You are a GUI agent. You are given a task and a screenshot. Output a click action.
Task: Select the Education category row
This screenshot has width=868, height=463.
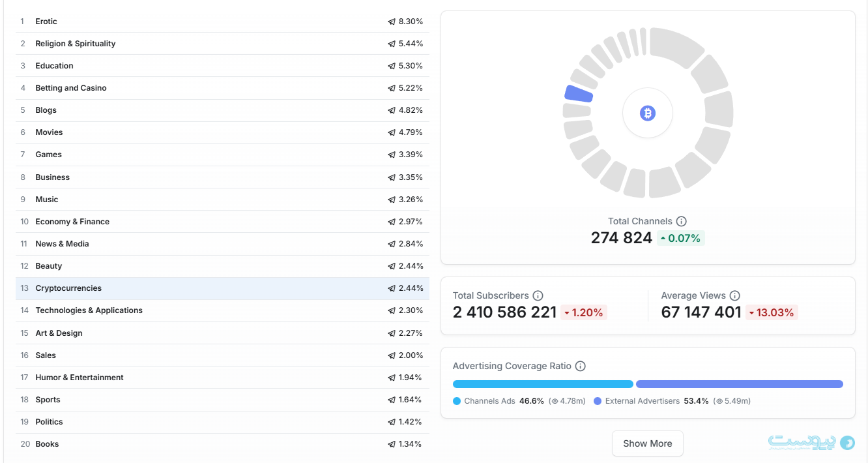(55, 66)
